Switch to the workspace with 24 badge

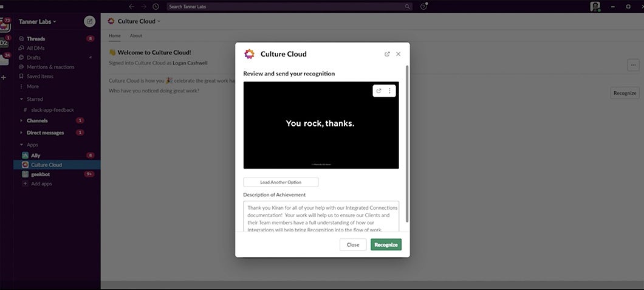pos(4,60)
